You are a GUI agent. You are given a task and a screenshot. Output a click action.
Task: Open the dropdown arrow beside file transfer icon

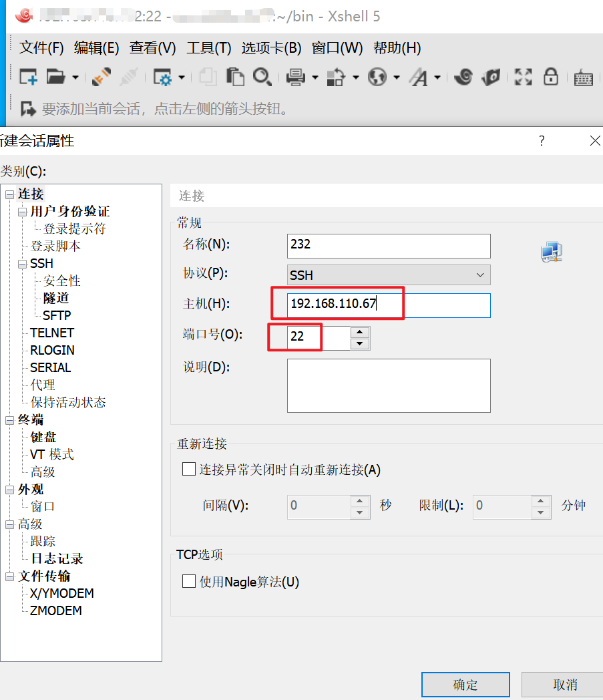pyautogui.click(x=356, y=77)
